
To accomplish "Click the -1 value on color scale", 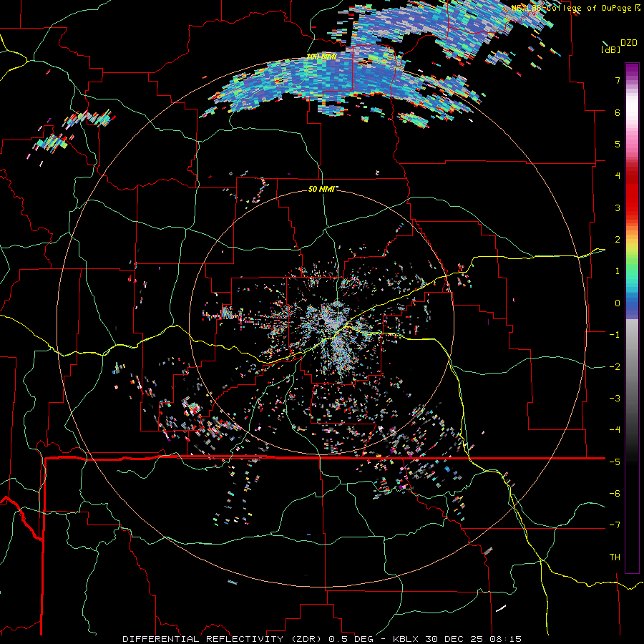I will [615, 335].
